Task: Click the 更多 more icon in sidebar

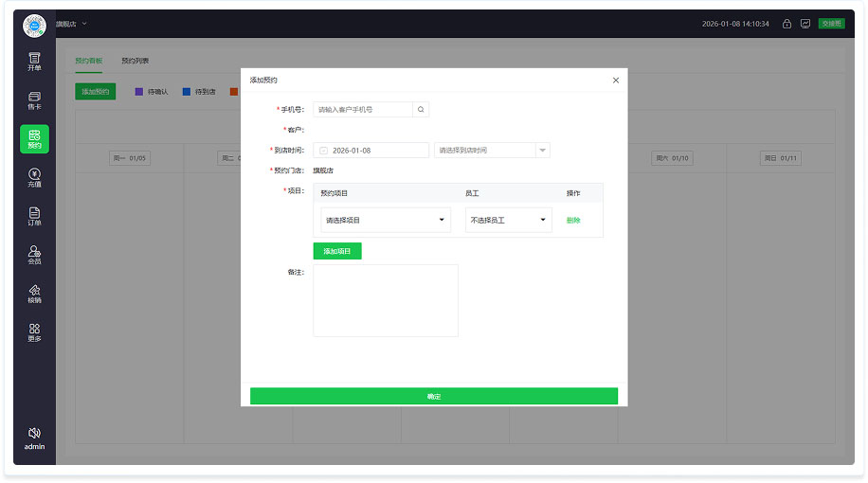Action: 34,332
